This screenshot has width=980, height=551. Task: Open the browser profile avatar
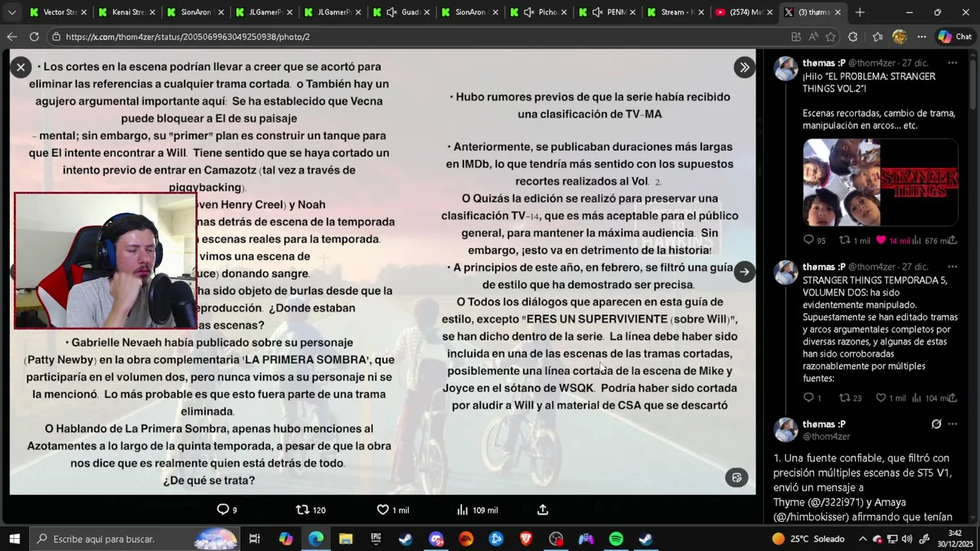pos(900,37)
